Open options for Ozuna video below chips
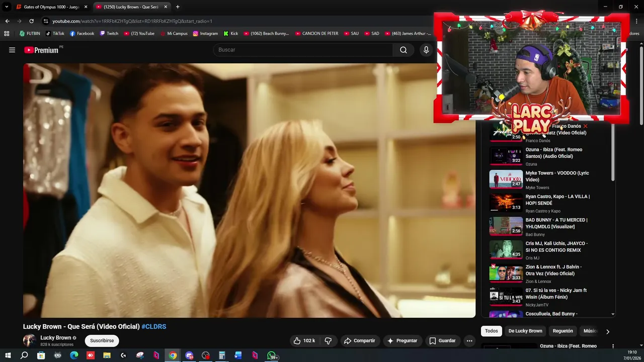The height and width of the screenshot is (362, 644). [613, 346]
